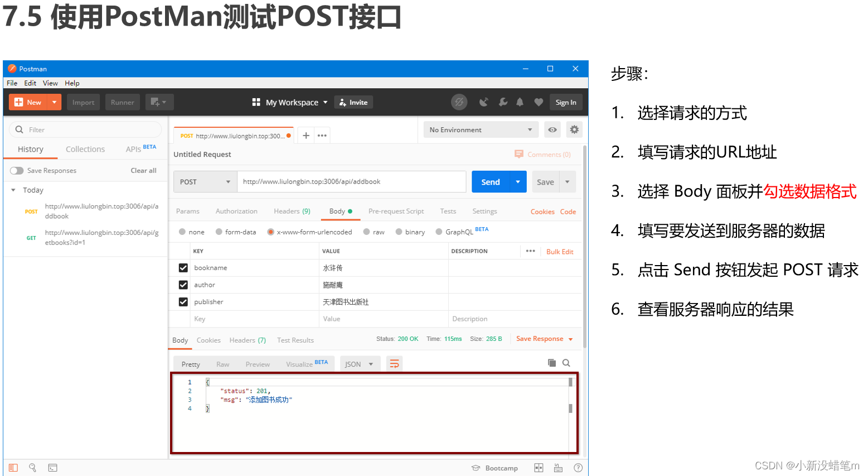Open the Save button dropdown arrow
The height and width of the screenshot is (476, 868).
(568, 181)
